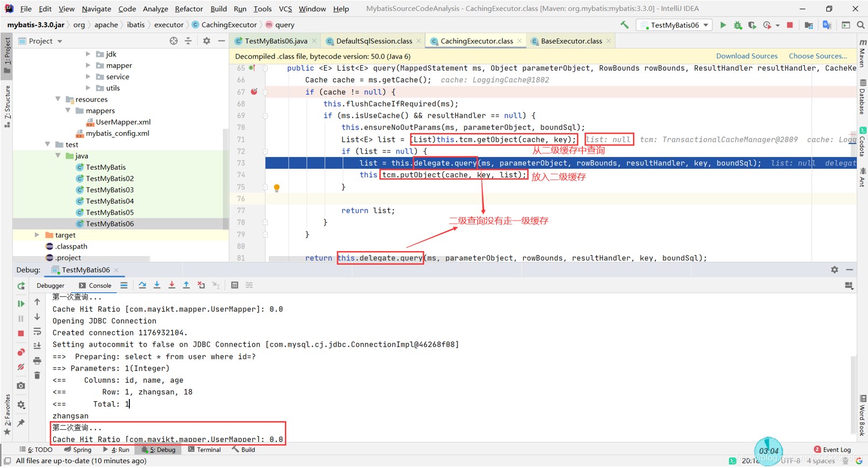Screen dimensions: 868x468
Task: Click the Build Project hammer icon
Action: pyautogui.click(x=624, y=25)
